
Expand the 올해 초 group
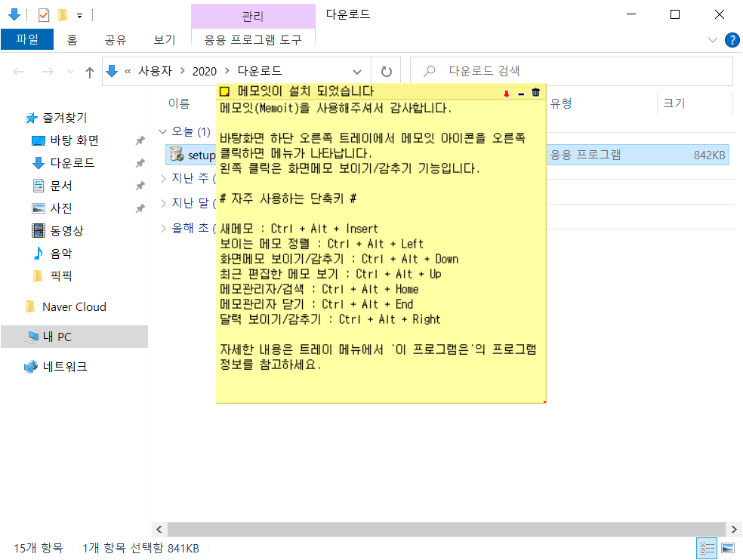pos(163,229)
